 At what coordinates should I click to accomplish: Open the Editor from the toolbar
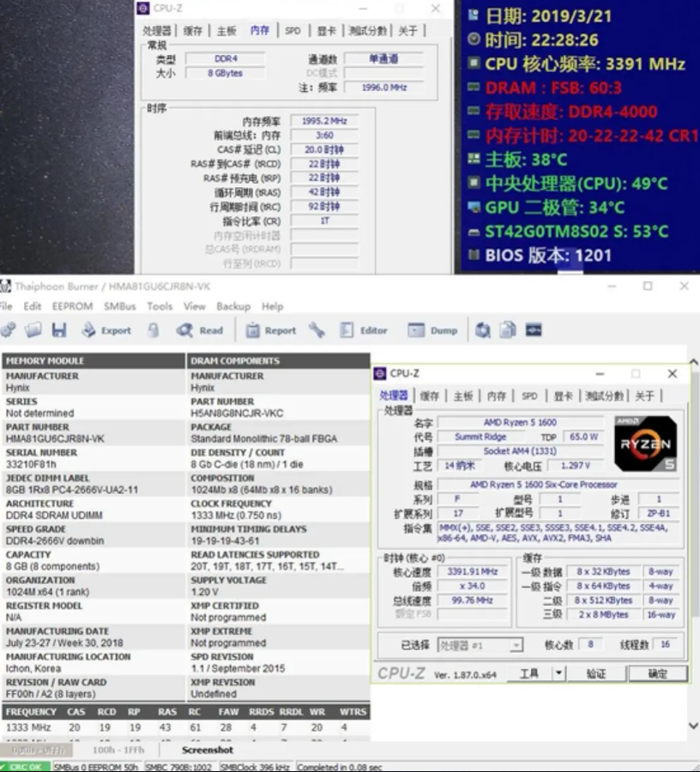pyautogui.click(x=364, y=330)
